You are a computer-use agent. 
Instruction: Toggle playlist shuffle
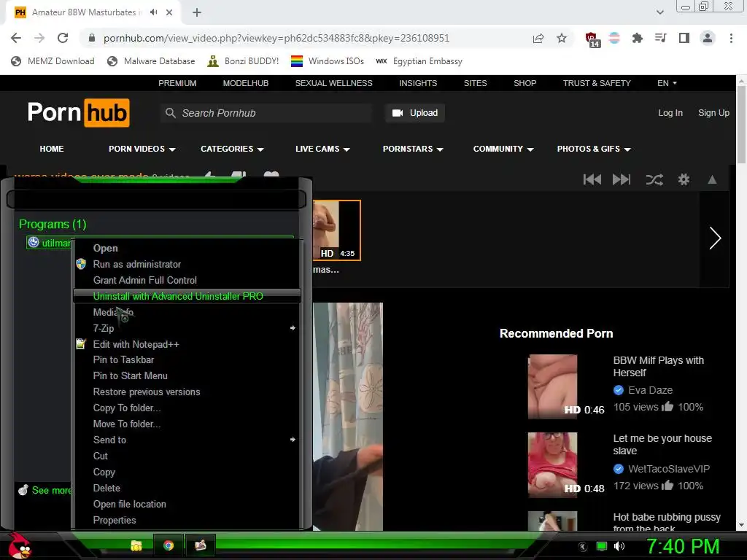[654, 179]
